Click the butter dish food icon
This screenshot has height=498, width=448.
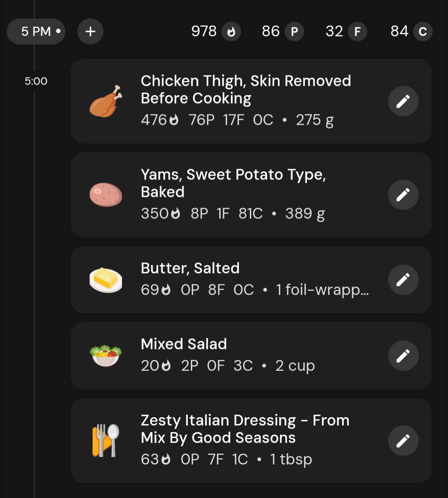106,280
